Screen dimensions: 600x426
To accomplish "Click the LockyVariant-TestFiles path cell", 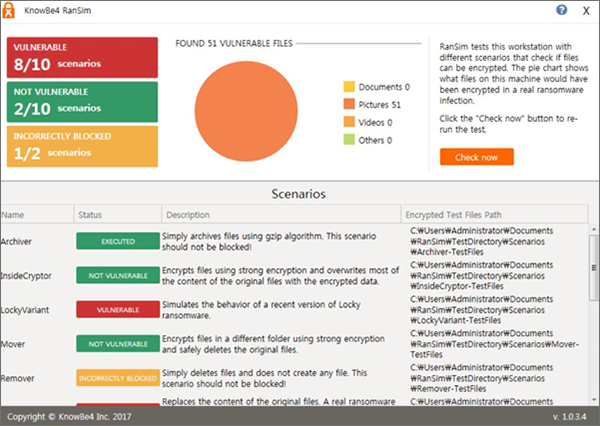I will tap(482, 309).
